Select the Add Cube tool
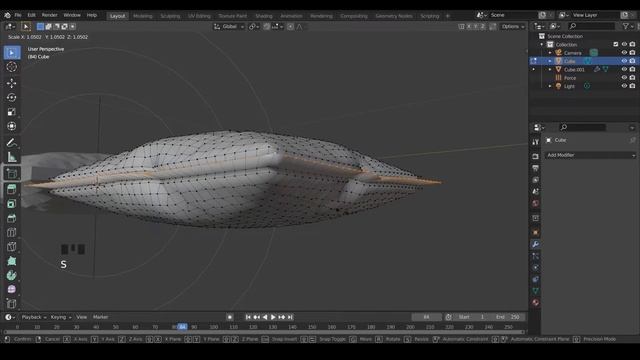The height and width of the screenshot is (360, 640). tap(12, 173)
